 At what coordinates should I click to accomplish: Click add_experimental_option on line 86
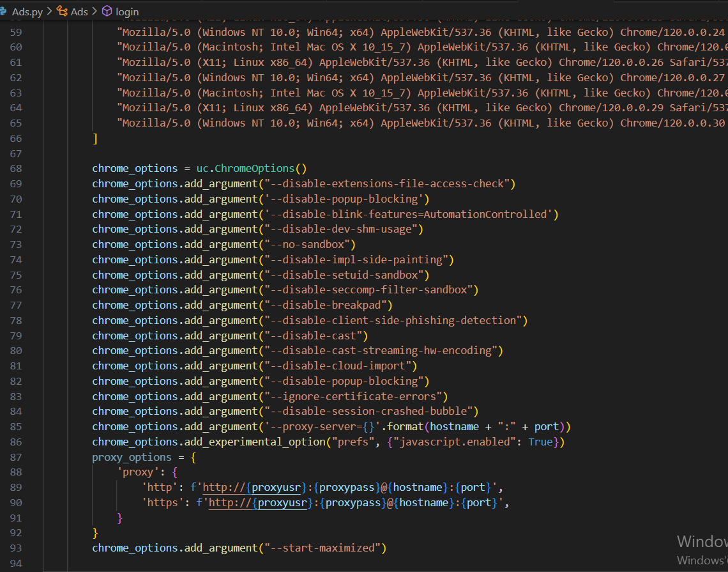(255, 442)
